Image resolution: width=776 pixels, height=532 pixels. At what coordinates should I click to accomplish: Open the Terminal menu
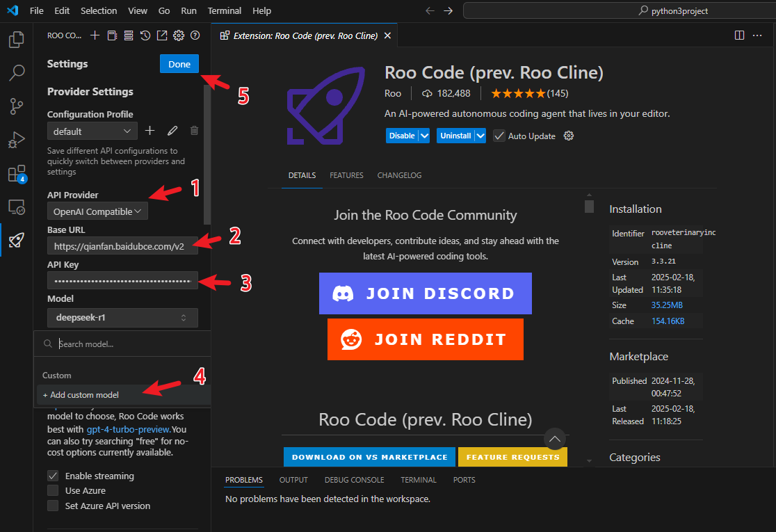tap(224, 11)
